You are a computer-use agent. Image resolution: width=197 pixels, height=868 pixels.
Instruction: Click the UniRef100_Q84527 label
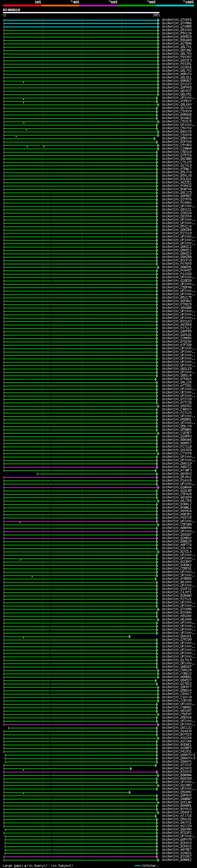[177, 680]
